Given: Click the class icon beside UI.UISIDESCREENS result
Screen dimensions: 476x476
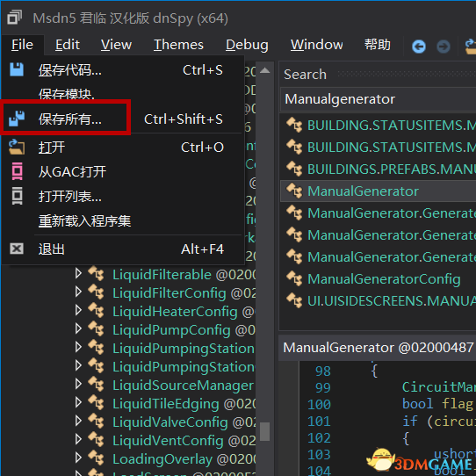Looking at the screenshot, I should click(x=294, y=300).
